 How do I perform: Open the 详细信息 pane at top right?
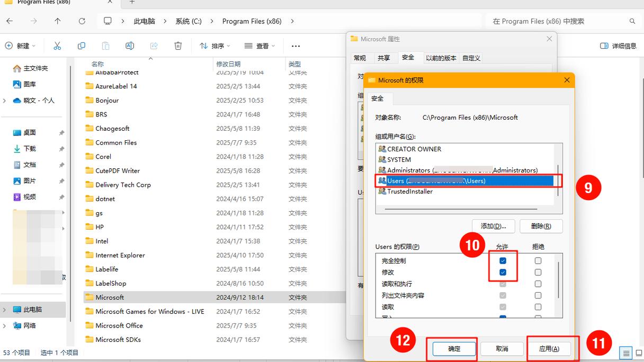click(620, 46)
